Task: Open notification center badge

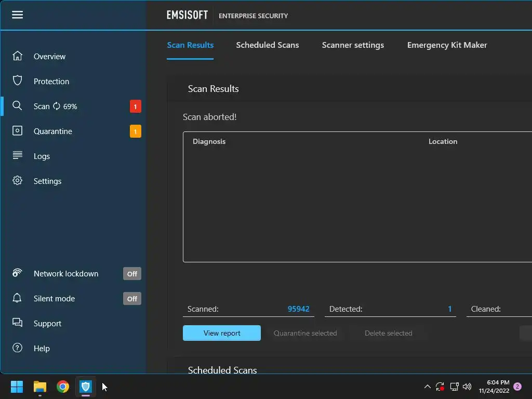Action: click(x=517, y=387)
